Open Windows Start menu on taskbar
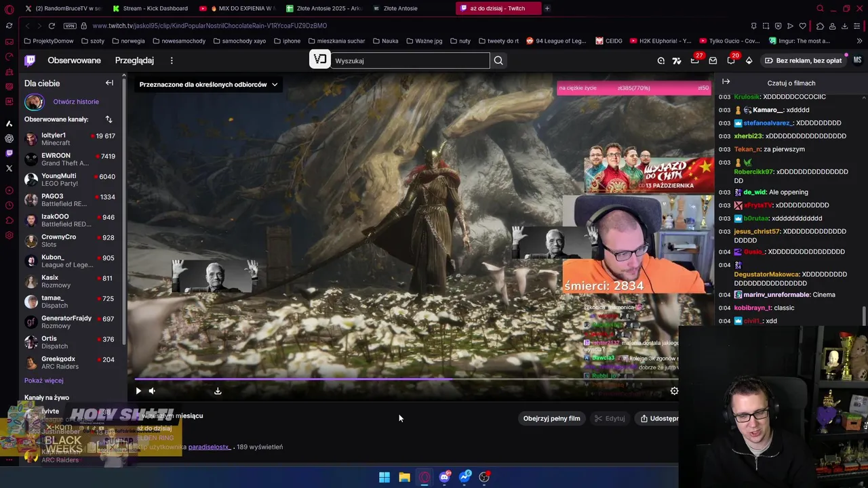This screenshot has width=868, height=488. (x=384, y=477)
